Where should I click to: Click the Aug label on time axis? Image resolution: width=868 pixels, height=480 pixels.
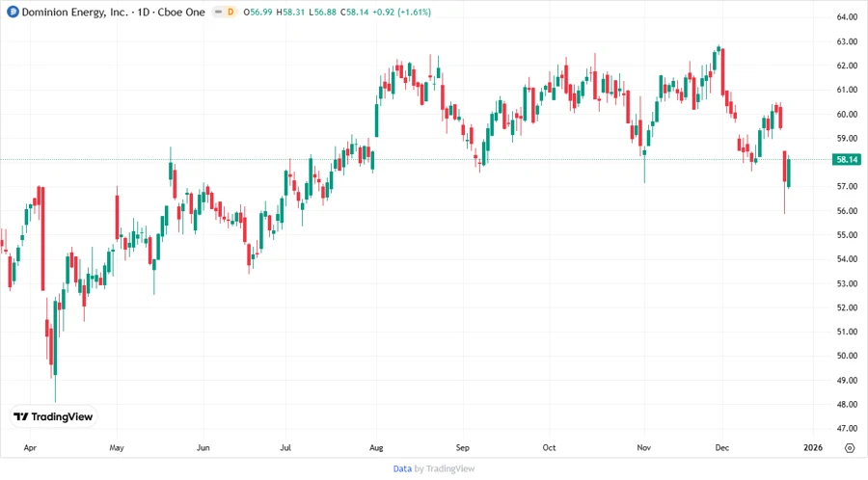click(376, 447)
